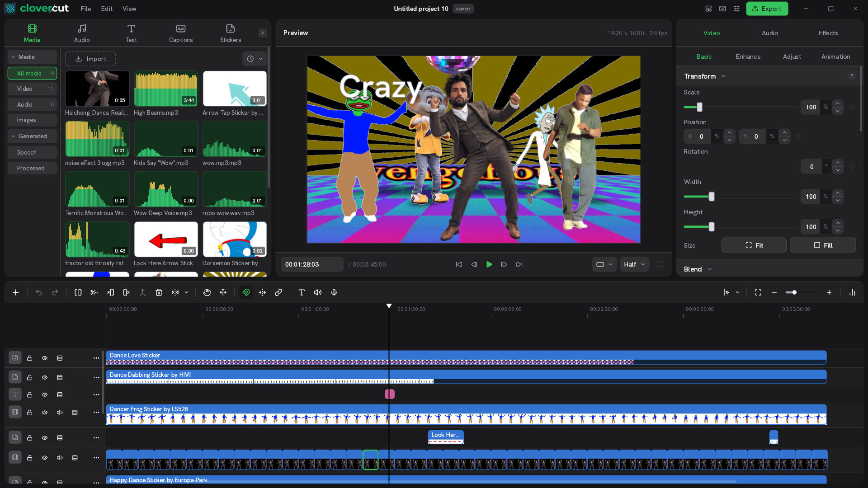
Task: Click the Import media button
Action: 90,59
